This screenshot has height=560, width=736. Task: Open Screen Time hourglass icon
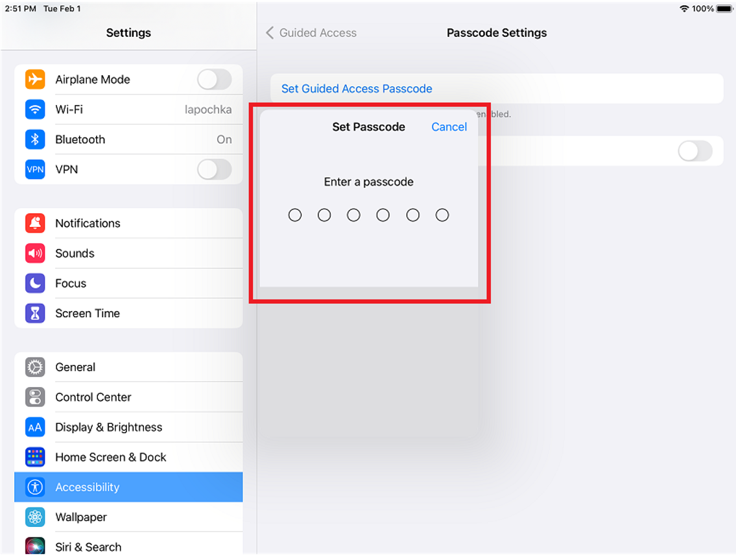(35, 313)
